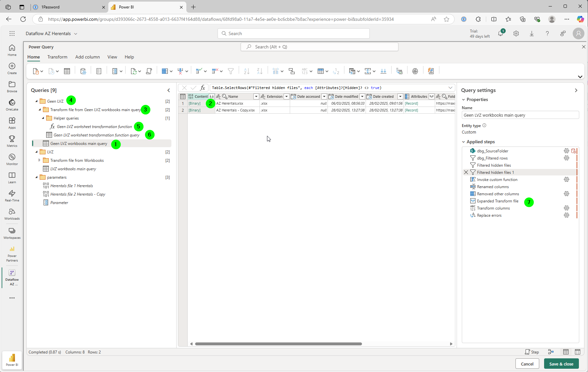Open the Help ribbon tab
The width and height of the screenshot is (588, 372).
click(x=129, y=57)
